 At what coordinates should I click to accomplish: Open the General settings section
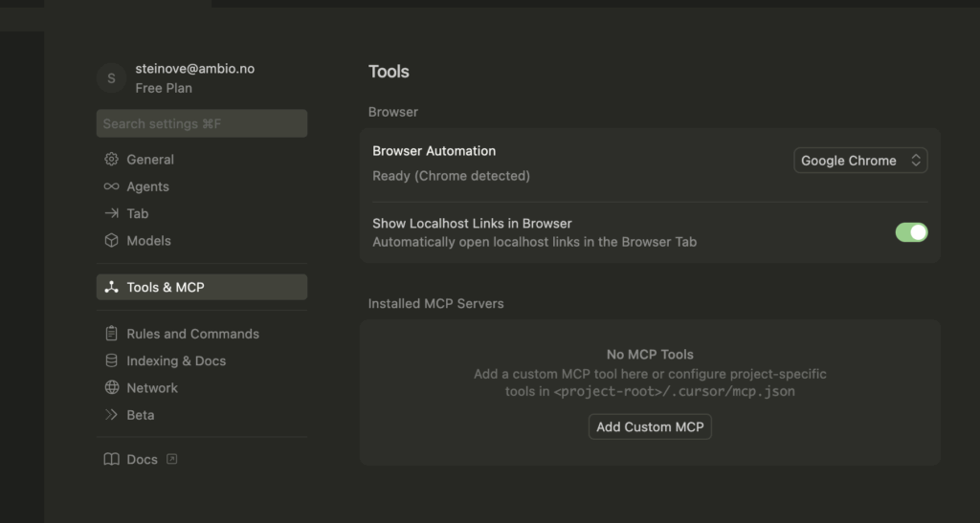[150, 160]
